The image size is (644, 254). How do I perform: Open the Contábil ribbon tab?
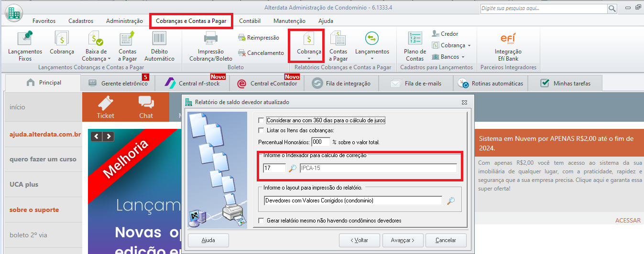coord(250,21)
